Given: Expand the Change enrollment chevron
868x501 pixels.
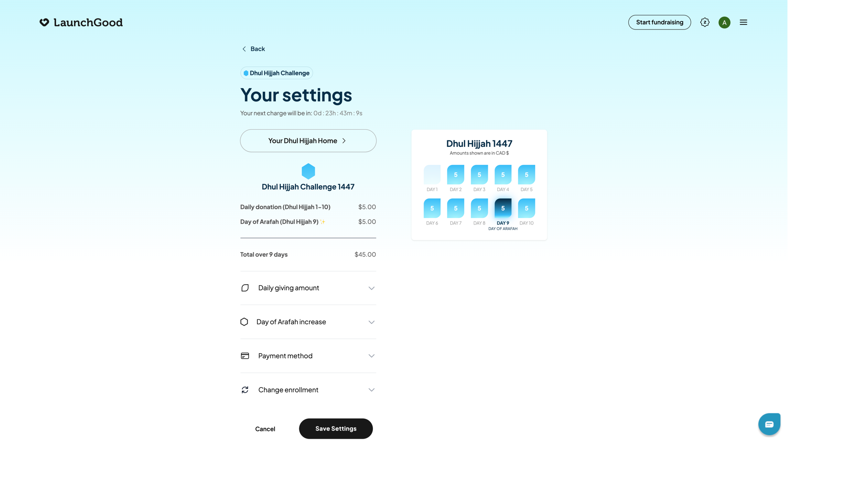Looking at the screenshot, I should point(371,390).
